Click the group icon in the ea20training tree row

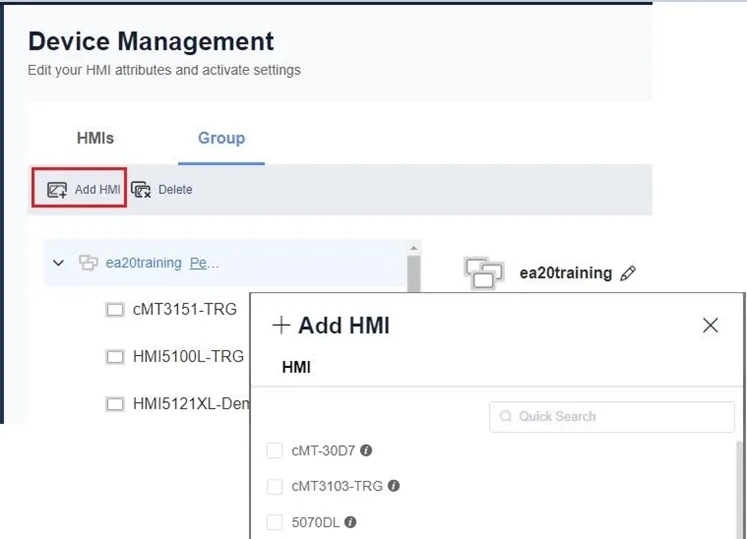(88, 263)
